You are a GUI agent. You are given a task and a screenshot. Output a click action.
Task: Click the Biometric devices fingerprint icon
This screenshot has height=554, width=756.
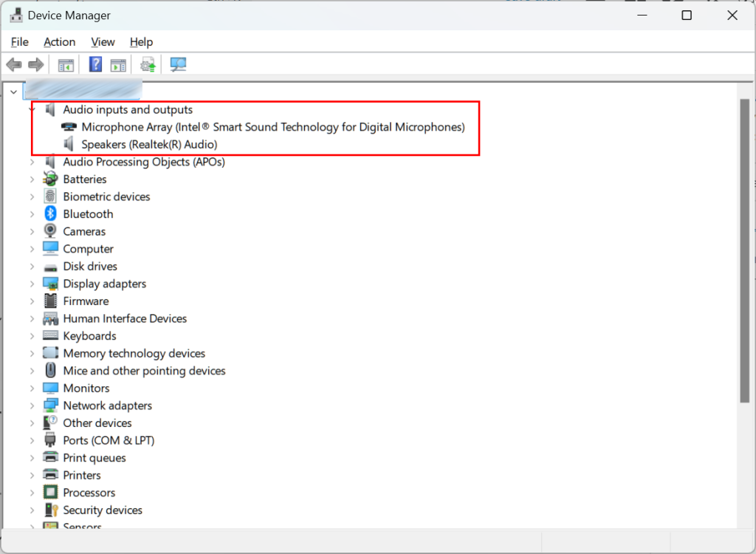[x=50, y=196]
